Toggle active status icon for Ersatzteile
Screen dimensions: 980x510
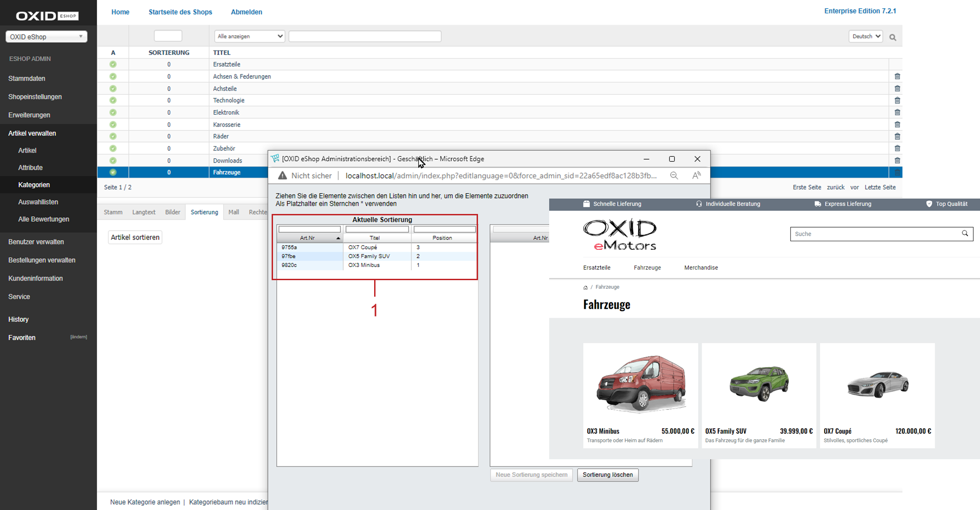pos(113,64)
